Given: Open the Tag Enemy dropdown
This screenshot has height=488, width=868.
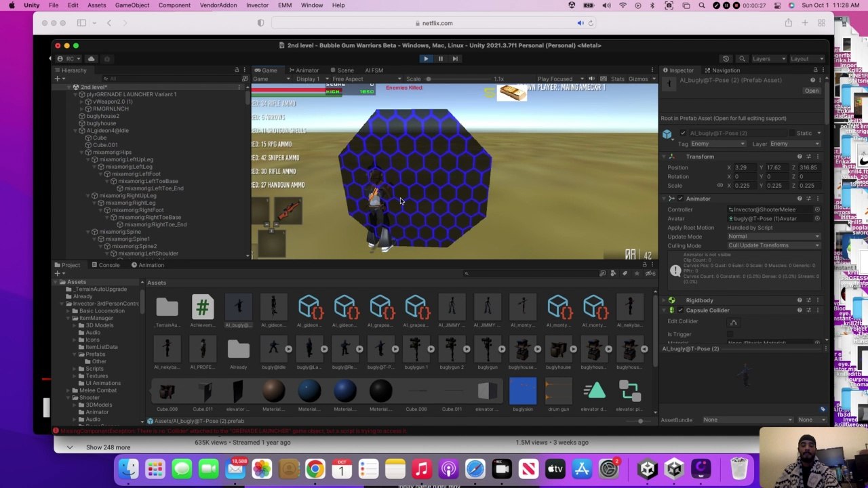Looking at the screenshot, I should 717,144.
